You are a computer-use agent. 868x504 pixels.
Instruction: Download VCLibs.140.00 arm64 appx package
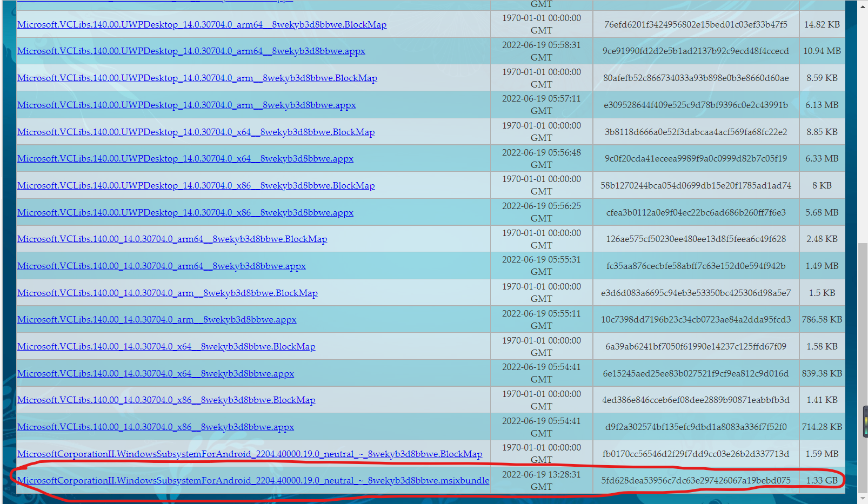162,266
